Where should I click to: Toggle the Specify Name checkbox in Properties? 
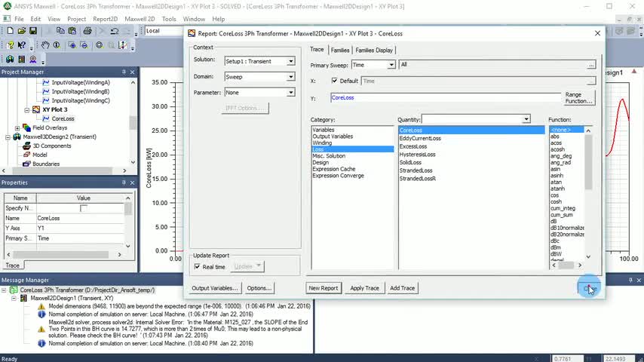coord(84,208)
